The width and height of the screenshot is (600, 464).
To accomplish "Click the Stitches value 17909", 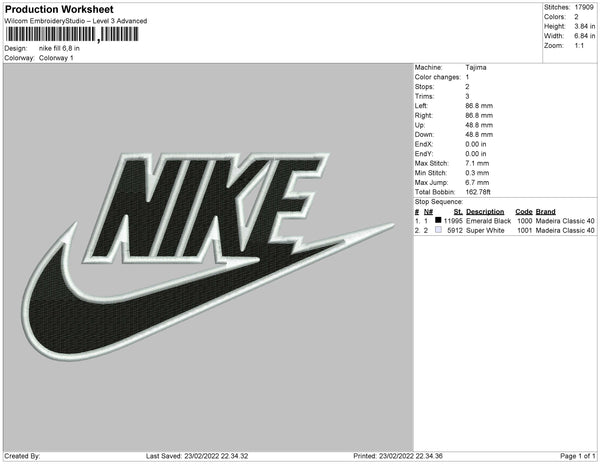I will pos(584,7).
